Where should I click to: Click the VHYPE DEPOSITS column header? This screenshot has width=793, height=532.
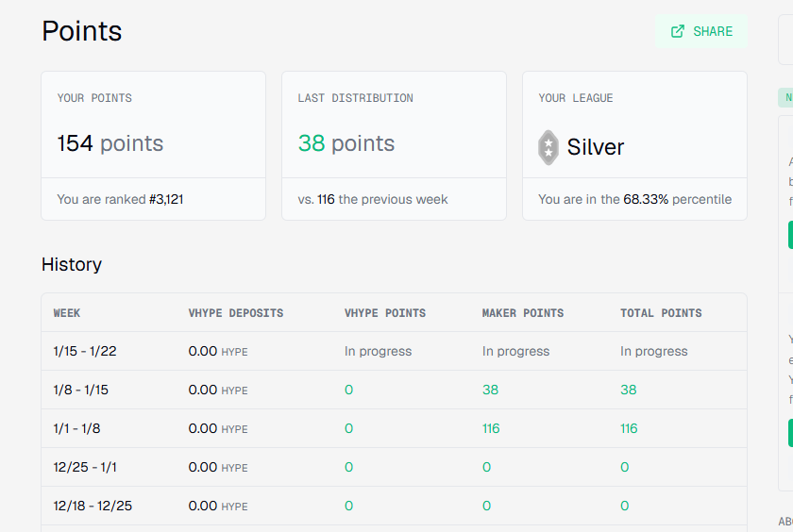[x=236, y=313]
